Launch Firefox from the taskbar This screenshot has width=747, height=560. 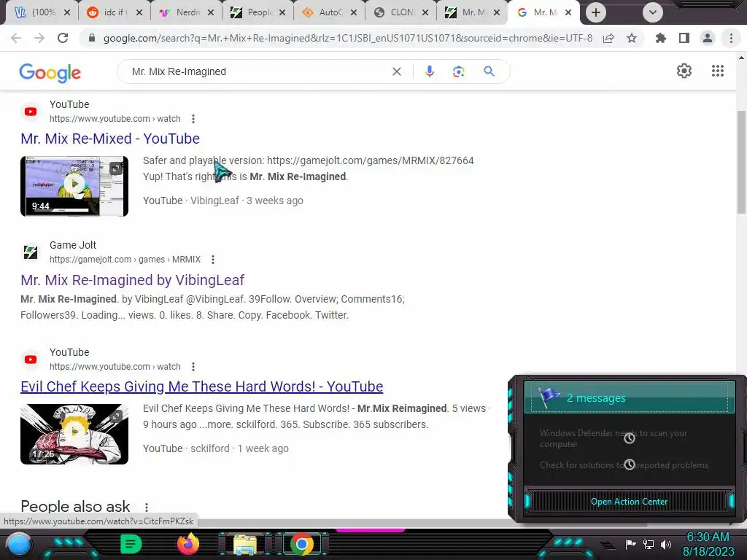pyautogui.click(x=187, y=544)
